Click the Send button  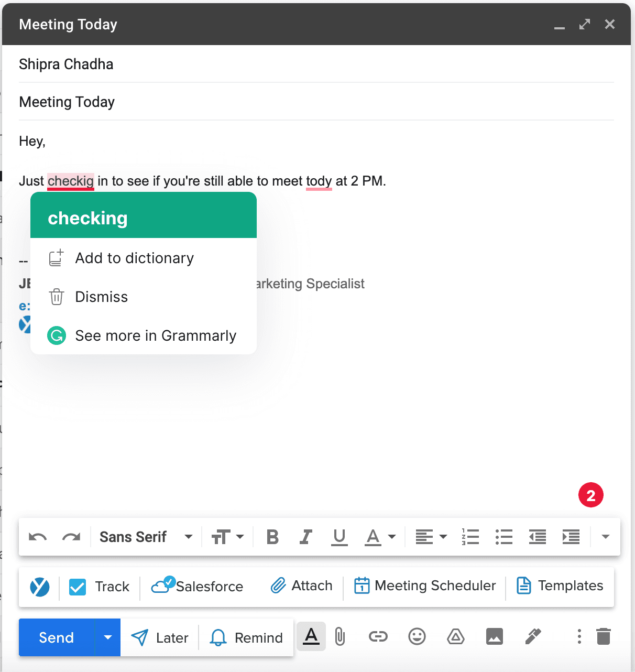coord(55,637)
